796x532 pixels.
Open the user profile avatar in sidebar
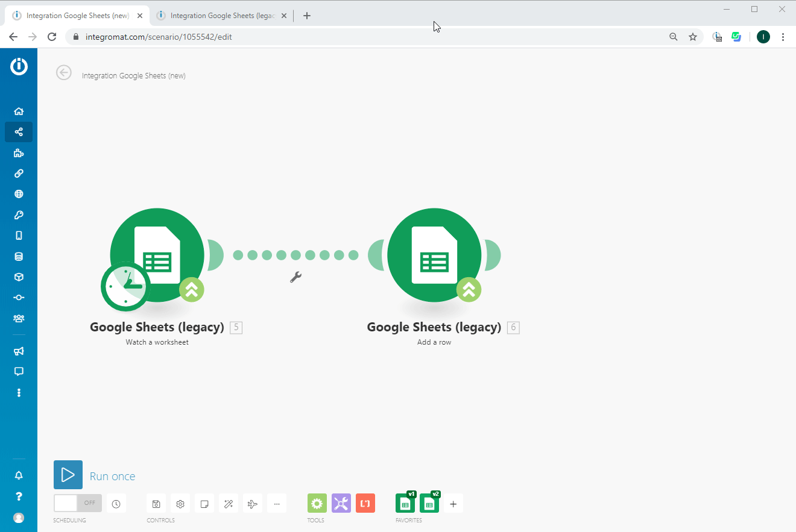click(19, 518)
